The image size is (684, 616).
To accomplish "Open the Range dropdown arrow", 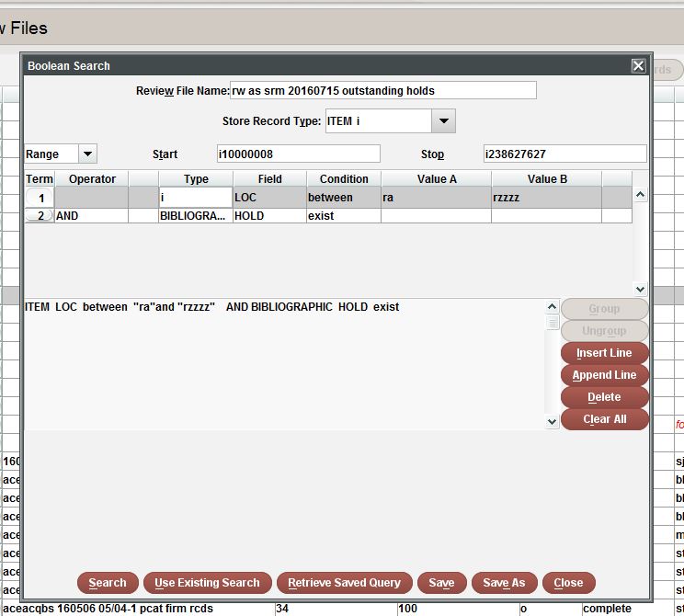I will point(87,154).
